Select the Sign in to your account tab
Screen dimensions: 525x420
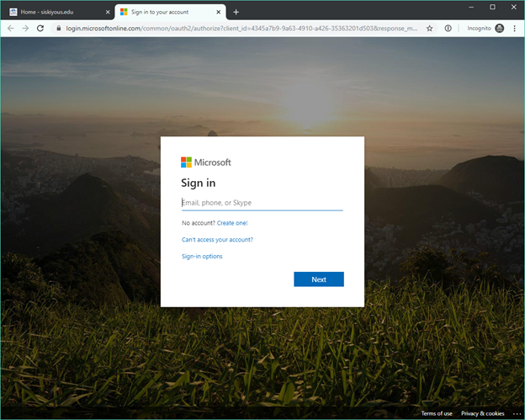(171, 12)
